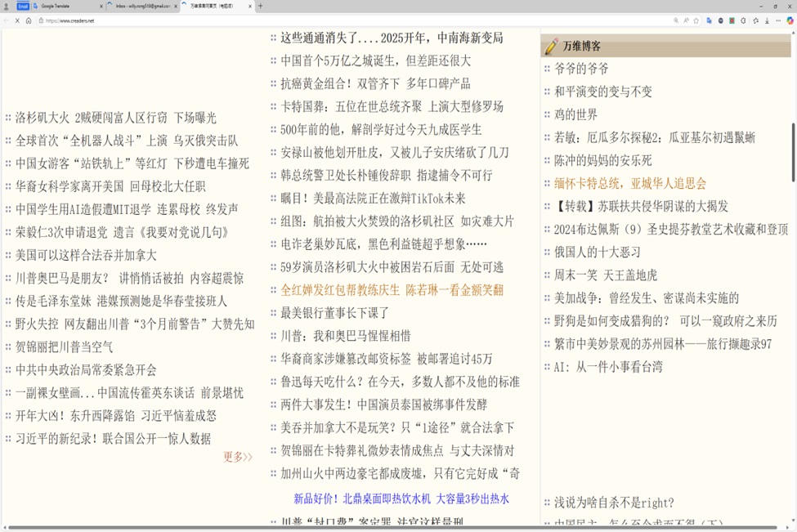This screenshot has height=532, width=797.
Task: Close the Gmail Inbox tab
Action: (176, 6)
